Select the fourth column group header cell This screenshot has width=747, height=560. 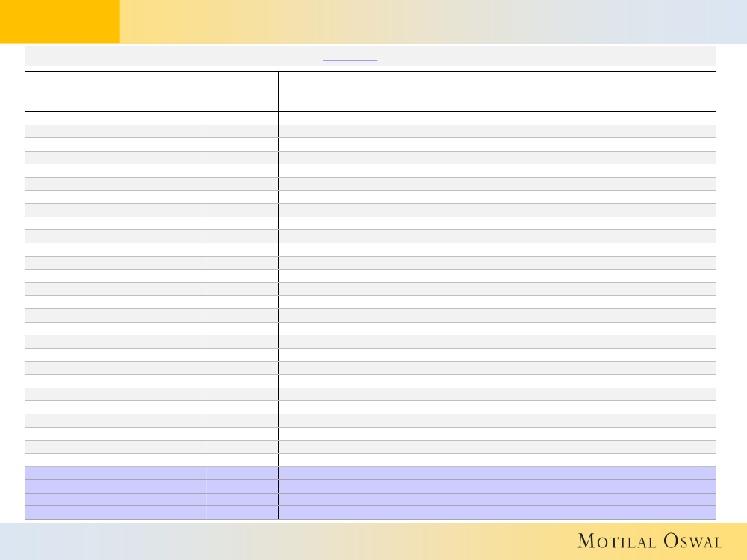[x=640, y=77]
